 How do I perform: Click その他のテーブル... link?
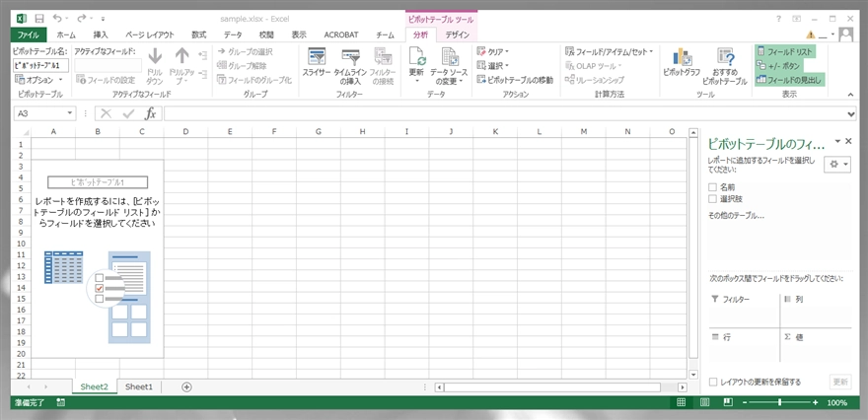pyautogui.click(x=736, y=216)
